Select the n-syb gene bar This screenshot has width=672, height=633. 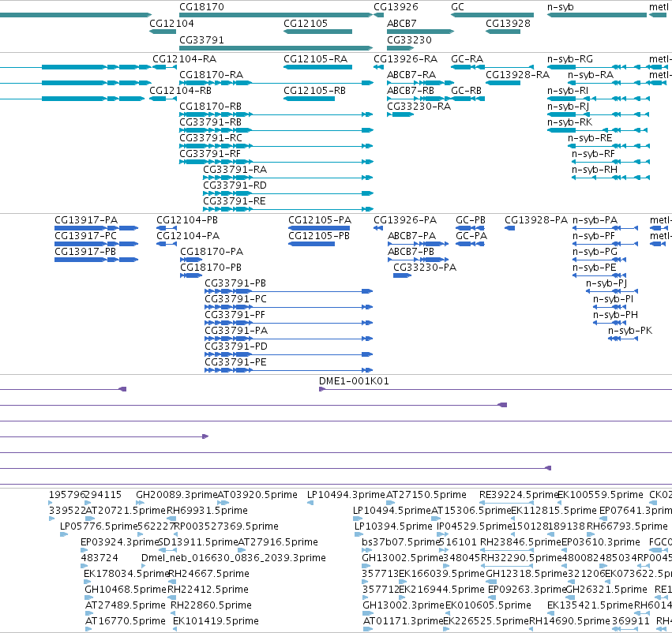(596, 15)
